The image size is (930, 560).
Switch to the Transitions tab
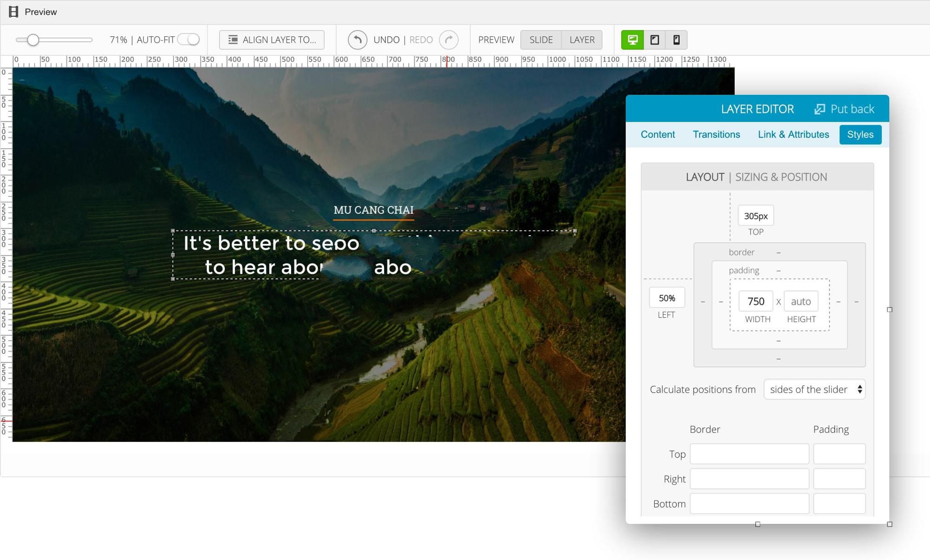(716, 135)
